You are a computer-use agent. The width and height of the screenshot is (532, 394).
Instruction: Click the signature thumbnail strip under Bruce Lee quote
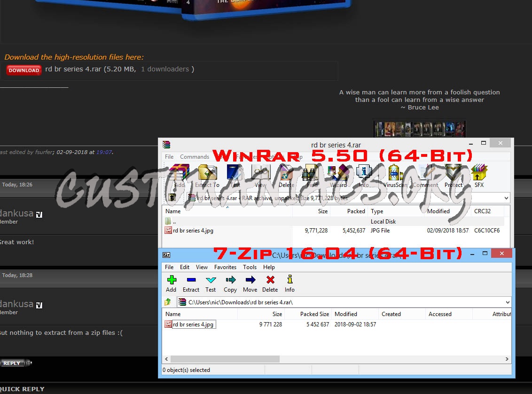[419, 129]
